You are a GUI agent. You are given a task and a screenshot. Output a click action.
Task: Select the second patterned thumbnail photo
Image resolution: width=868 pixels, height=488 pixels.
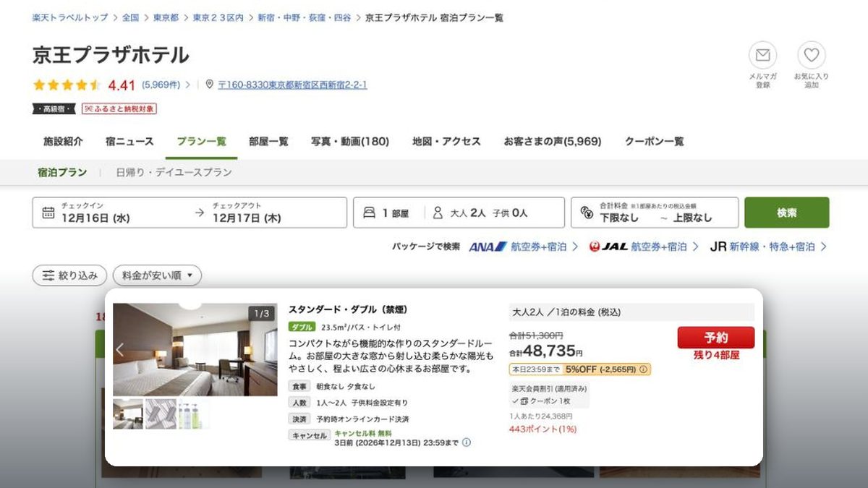click(x=160, y=414)
